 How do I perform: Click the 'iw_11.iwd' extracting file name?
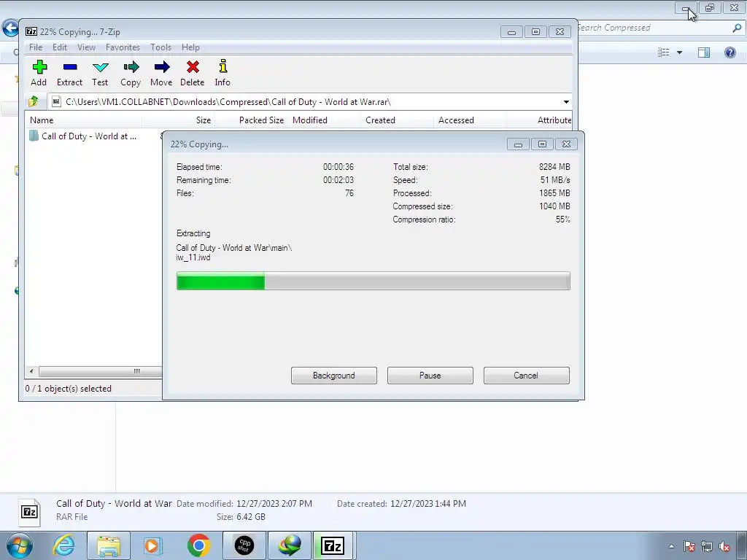193,257
